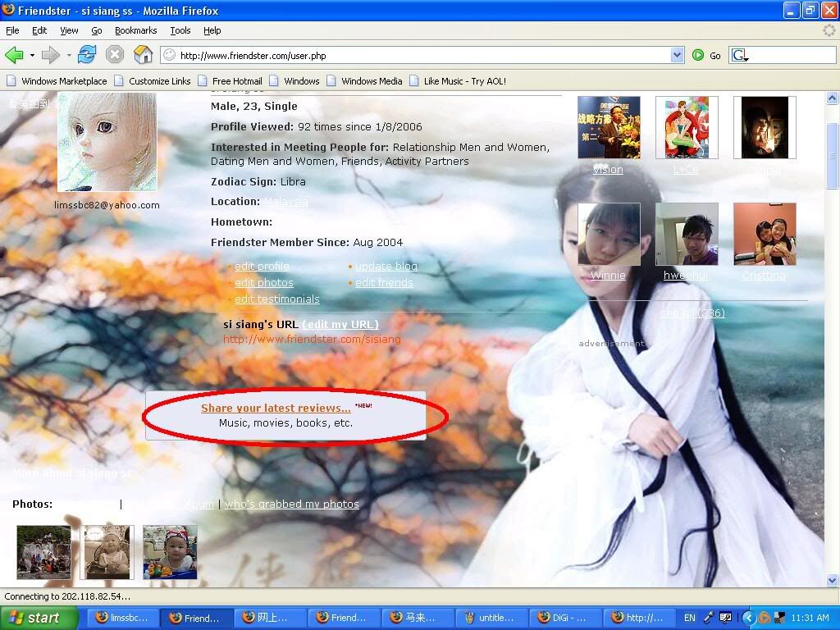Expand the address bar URL dropdown
Screen dimensions: 840x630
coord(677,55)
